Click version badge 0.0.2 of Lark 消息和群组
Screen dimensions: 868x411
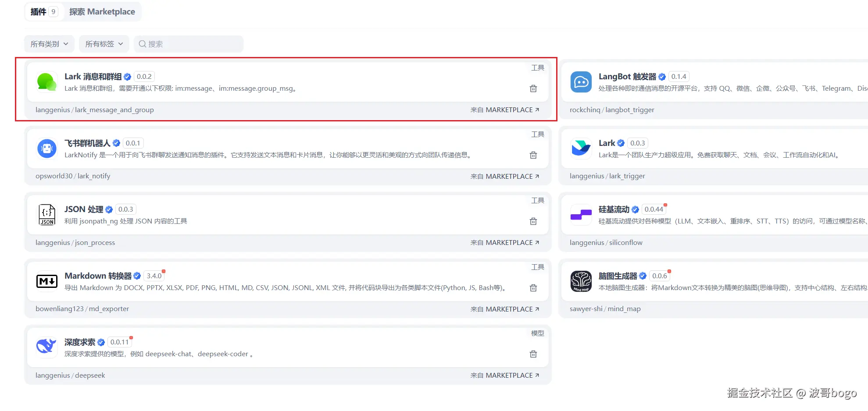144,77
